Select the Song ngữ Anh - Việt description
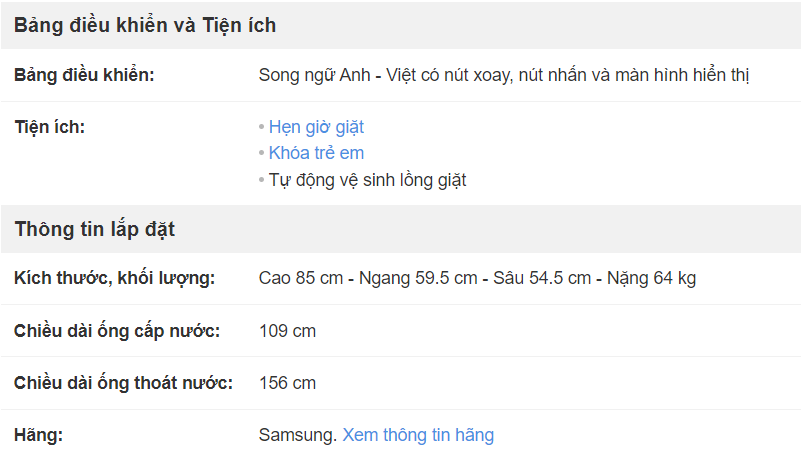The image size is (802, 459). (x=504, y=75)
